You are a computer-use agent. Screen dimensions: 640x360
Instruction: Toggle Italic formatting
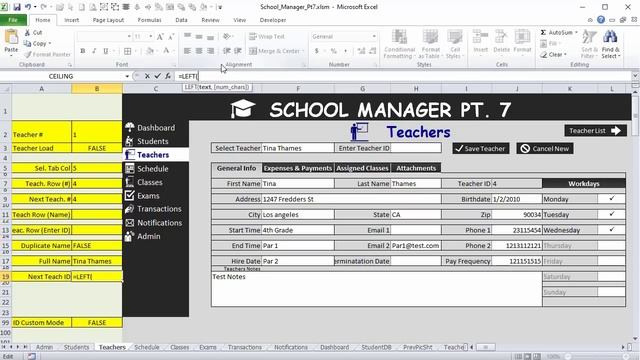94,51
